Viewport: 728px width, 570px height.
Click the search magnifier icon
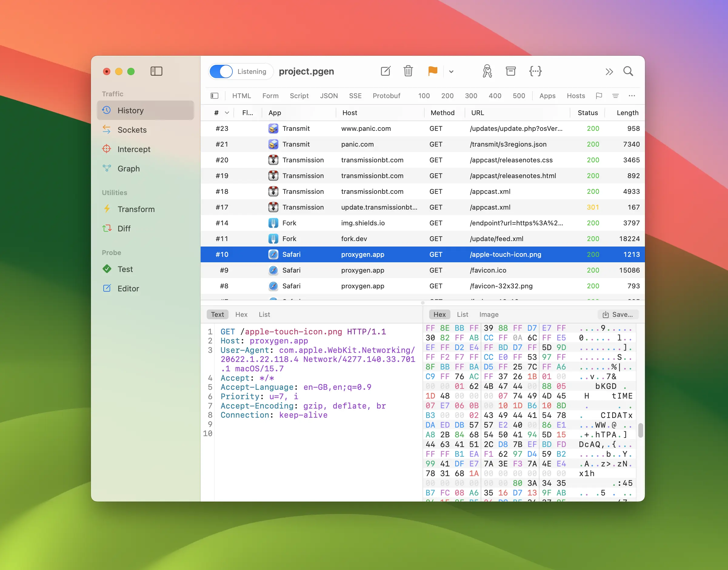click(628, 71)
